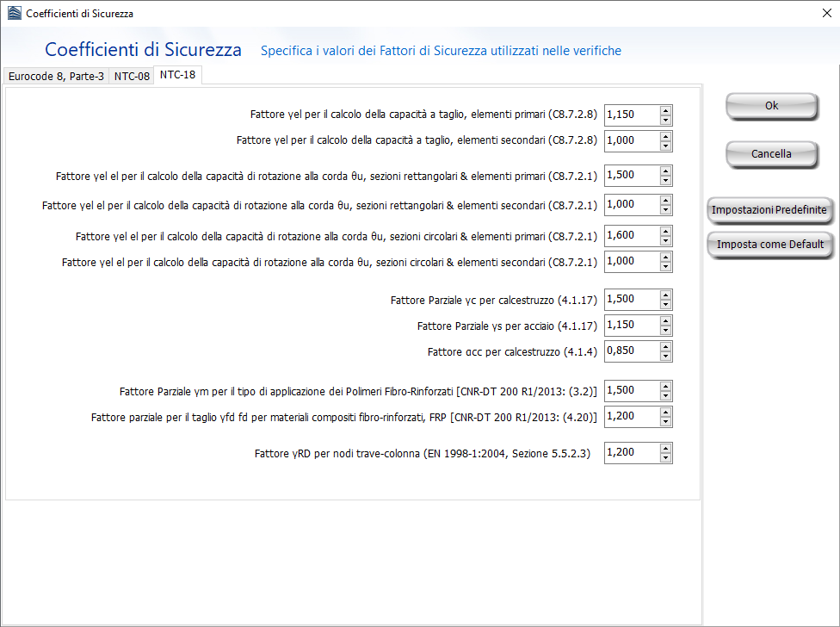Focus the FRP shear factor γfd input field
This screenshot has height=627, width=840.
coord(631,417)
